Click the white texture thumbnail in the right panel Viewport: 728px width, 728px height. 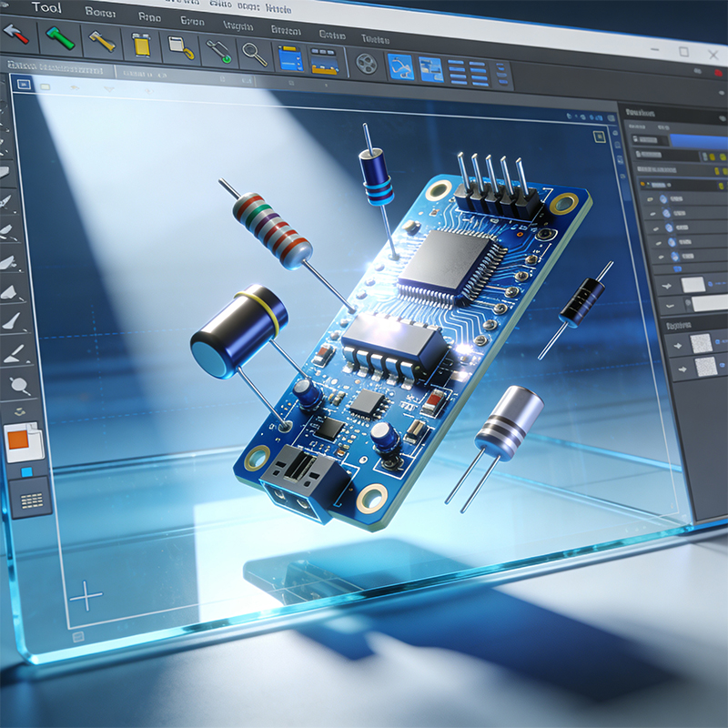(692, 285)
